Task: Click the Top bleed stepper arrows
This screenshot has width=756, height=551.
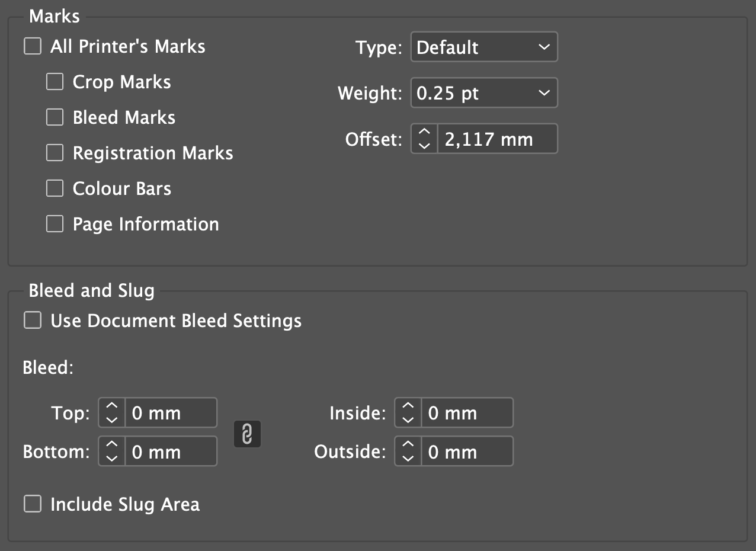Action: pos(112,413)
